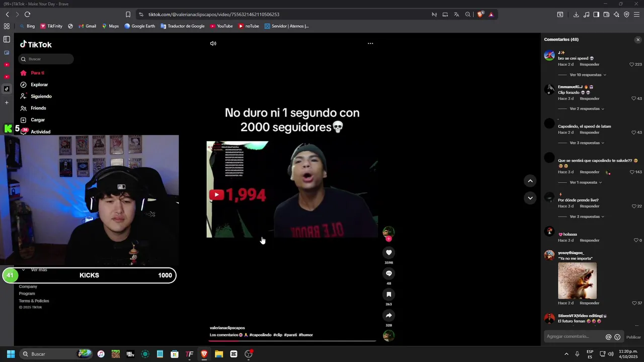Open the #caposlindo hashtag
The image size is (644, 362).
[260, 335]
